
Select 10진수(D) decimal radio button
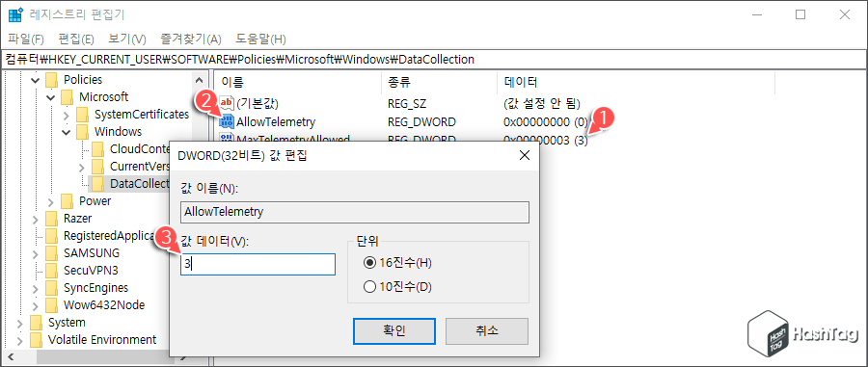pos(369,287)
